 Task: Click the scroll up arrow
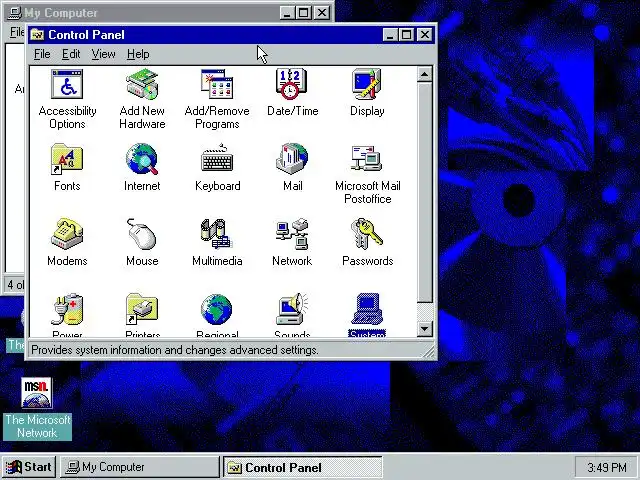pos(424,74)
